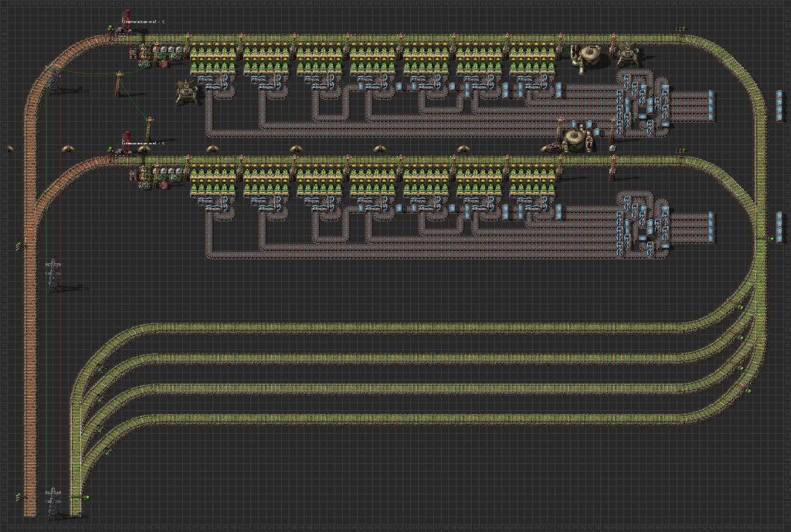Screen dimensions: 791x532
Task: Click the upper blue belt column outside the right track
Action: [x=779, y=105]
